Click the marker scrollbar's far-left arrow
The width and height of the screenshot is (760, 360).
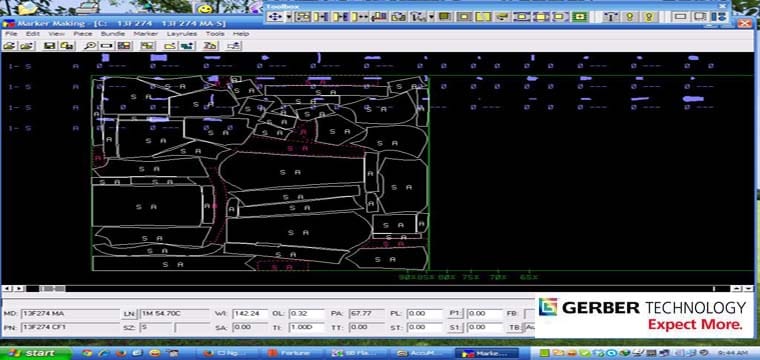(x=6, y=288)
